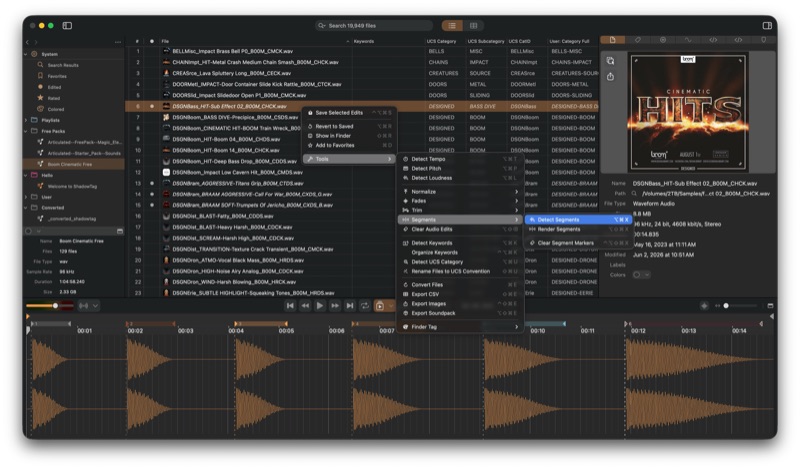Open Welcome to ShadowTag library
This screenshot has width=800, height=469.
click(x=71, y=186)
